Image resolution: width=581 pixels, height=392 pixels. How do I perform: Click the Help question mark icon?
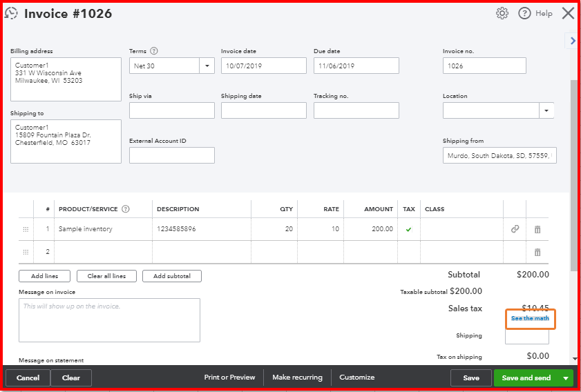tap(524, 13)
